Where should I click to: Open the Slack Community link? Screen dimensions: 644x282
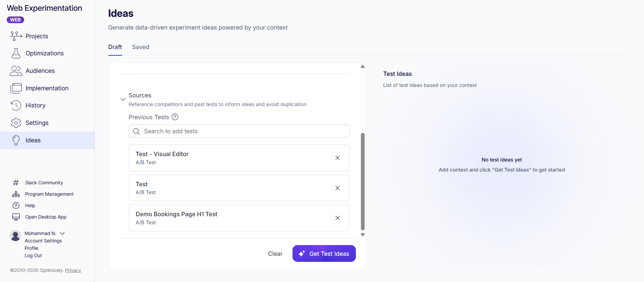click(44, 183)
